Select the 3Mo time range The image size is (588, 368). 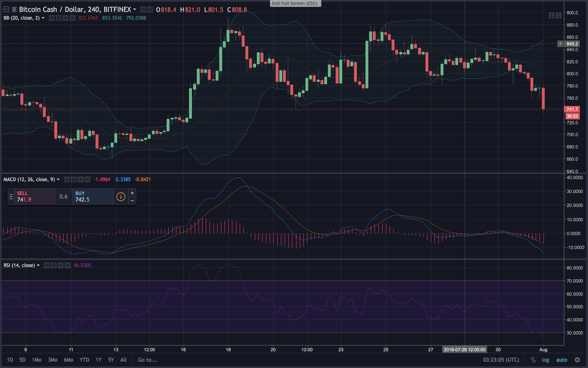point(52,360)
